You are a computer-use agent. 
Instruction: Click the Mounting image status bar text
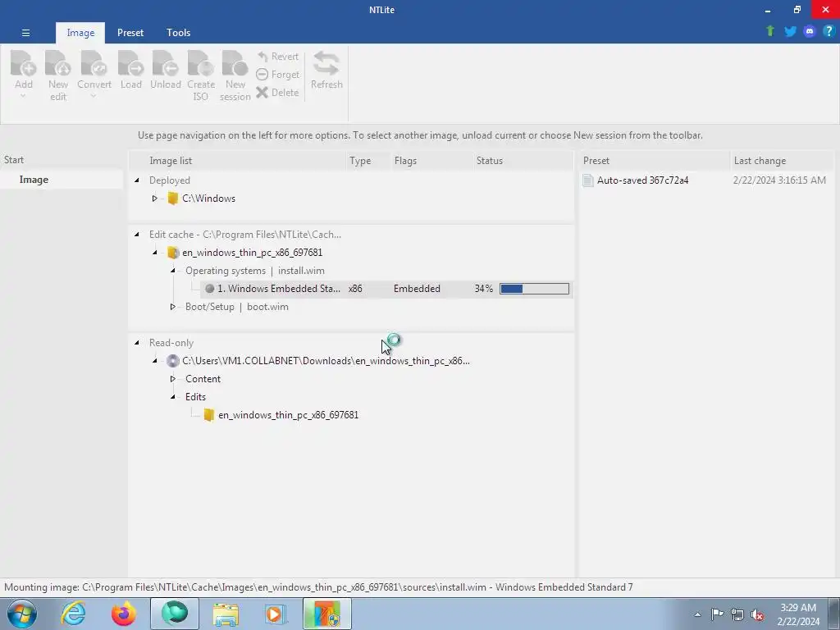[x=318, y=587]
